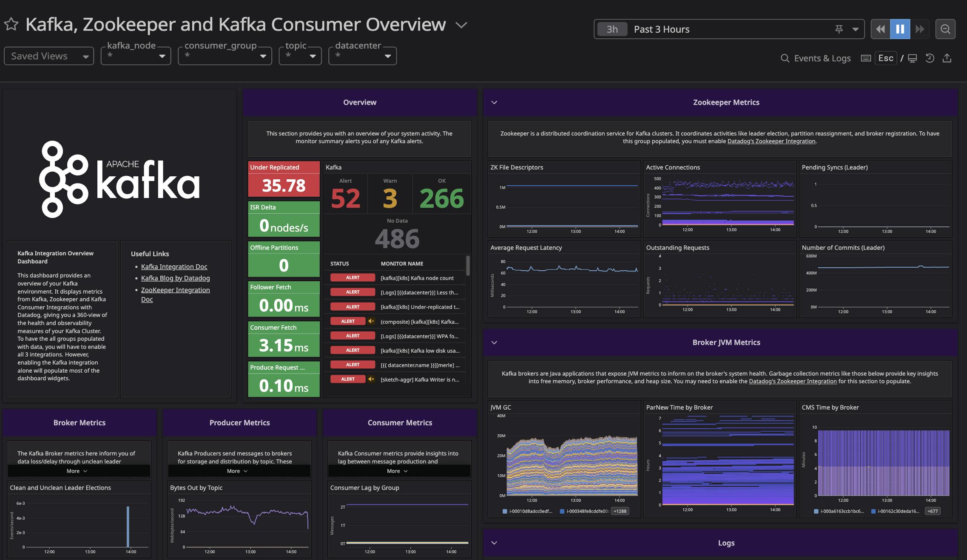
Task: Click the ISR Delta 0 nodes/s widget
Action: point(284,219)
